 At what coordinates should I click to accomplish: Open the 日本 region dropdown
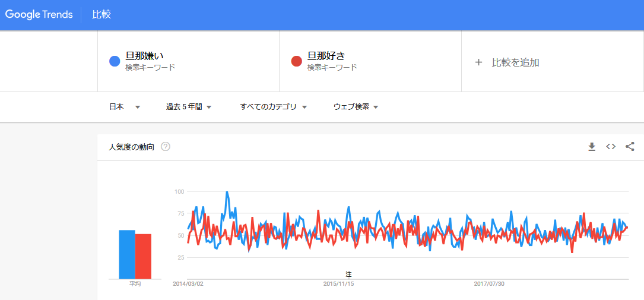pos(125,107)
